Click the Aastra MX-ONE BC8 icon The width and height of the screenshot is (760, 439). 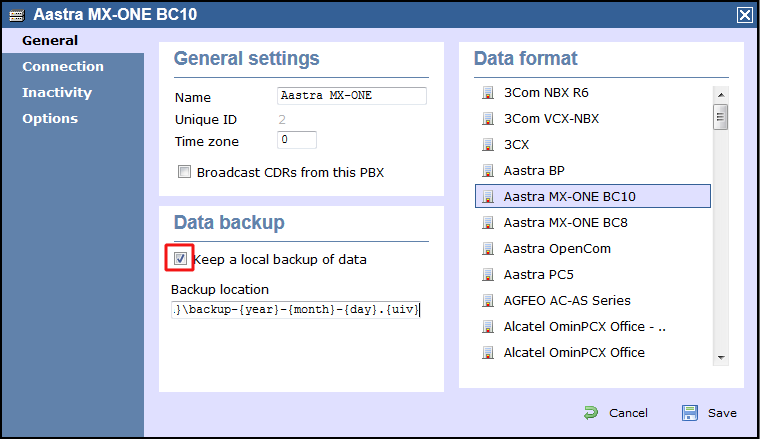(488, 223)
